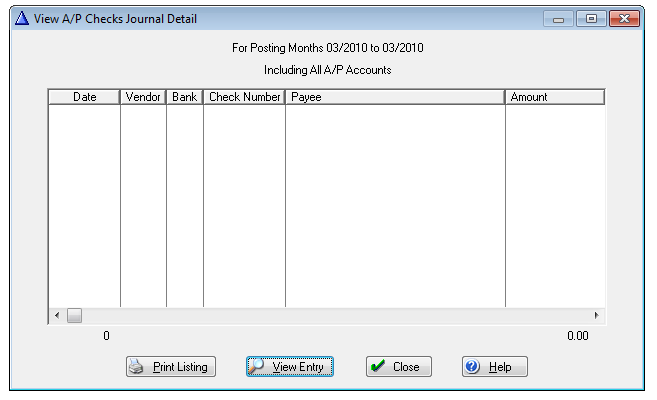Click the Check Number column header

pos(244,98)
